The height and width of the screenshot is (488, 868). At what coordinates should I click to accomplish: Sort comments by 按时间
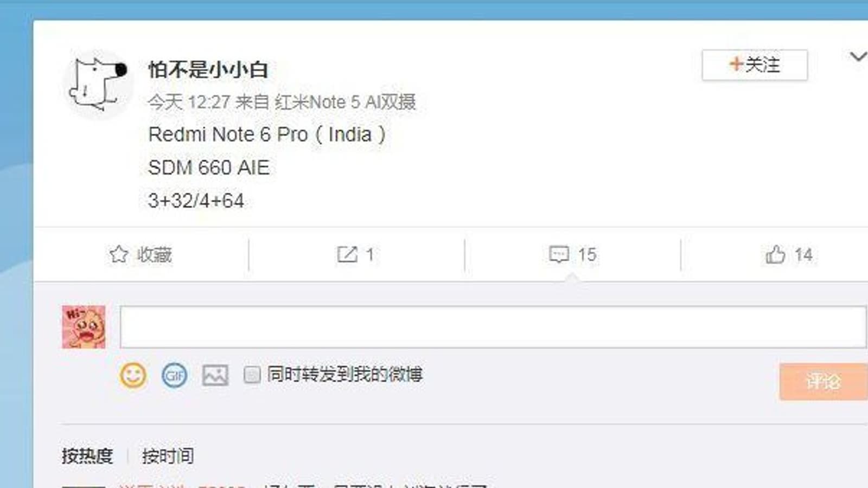168,456
